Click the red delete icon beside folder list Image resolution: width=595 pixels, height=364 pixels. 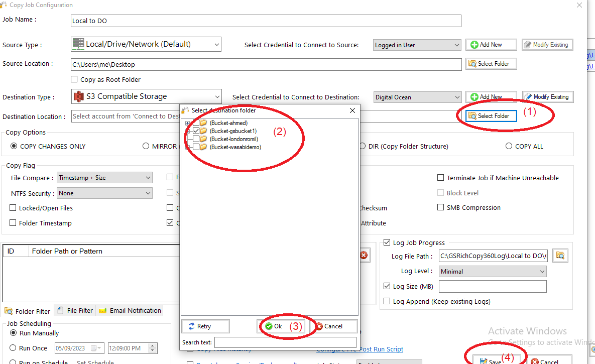click(364, 255)
